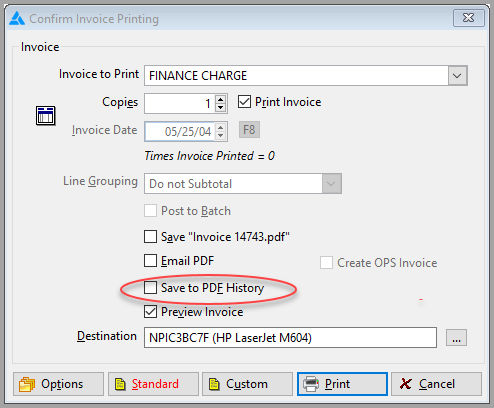Expand the Line Grouping dropdown
This screenshot has height=408, width=494.
(x=331, y=183)
